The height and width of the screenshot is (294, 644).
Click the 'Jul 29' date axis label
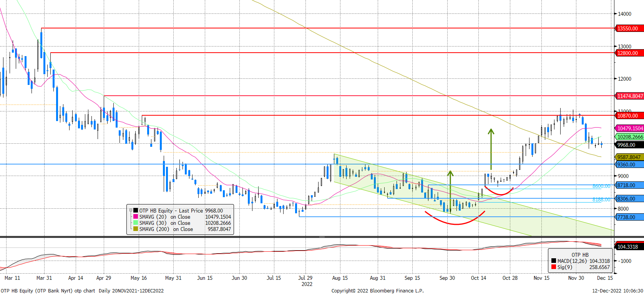(305, 278)
